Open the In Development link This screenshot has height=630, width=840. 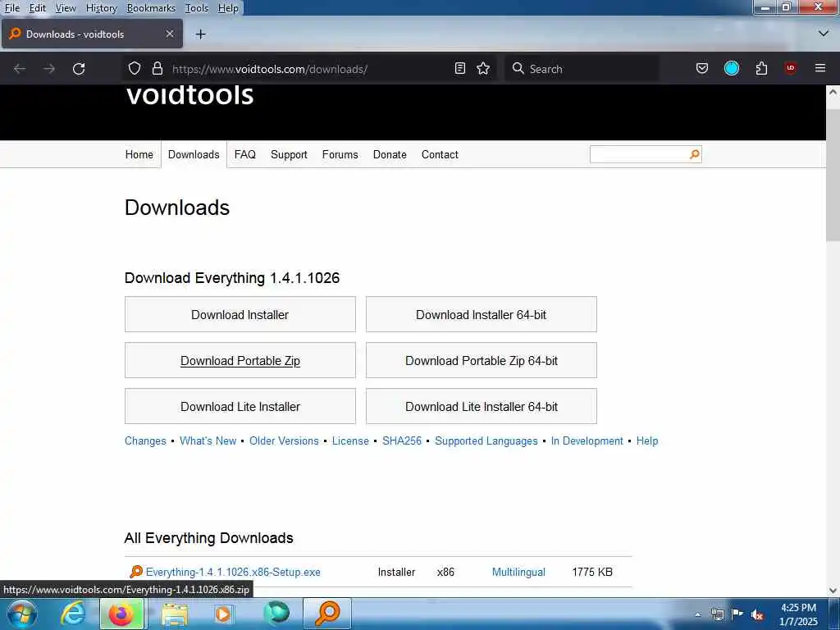587,441
